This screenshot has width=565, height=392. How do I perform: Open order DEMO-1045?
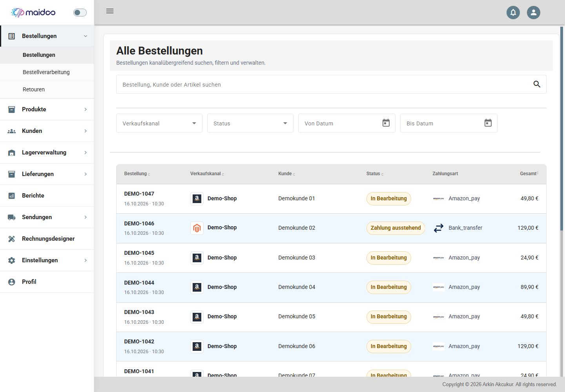click(139, 253)
